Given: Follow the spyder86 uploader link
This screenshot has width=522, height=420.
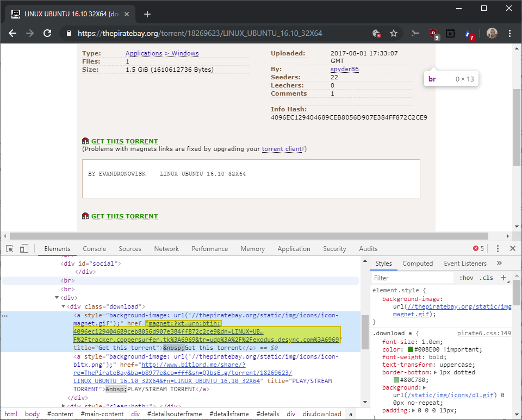Looking at the screenshot, I should 344,69.
